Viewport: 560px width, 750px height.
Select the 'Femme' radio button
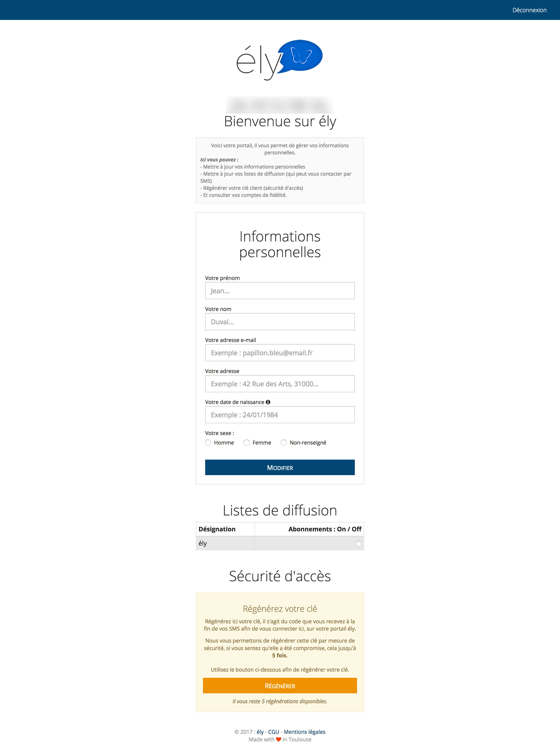247,442
